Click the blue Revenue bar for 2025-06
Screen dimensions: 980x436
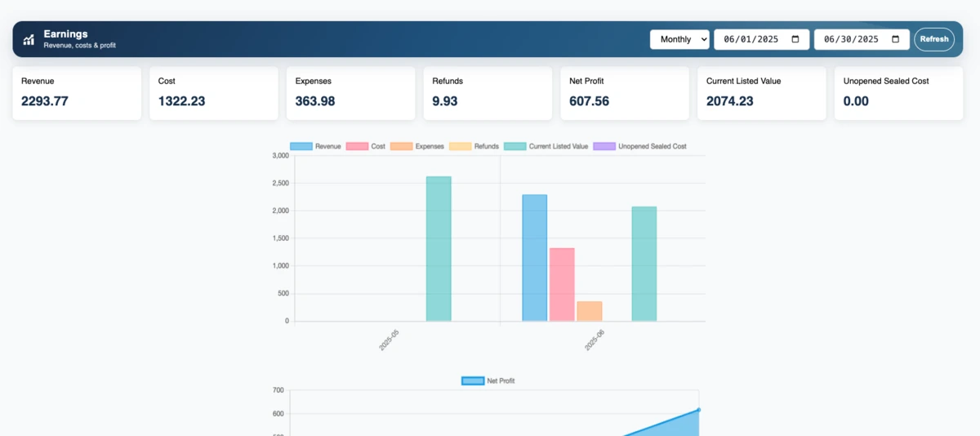(x=535, y=257)
